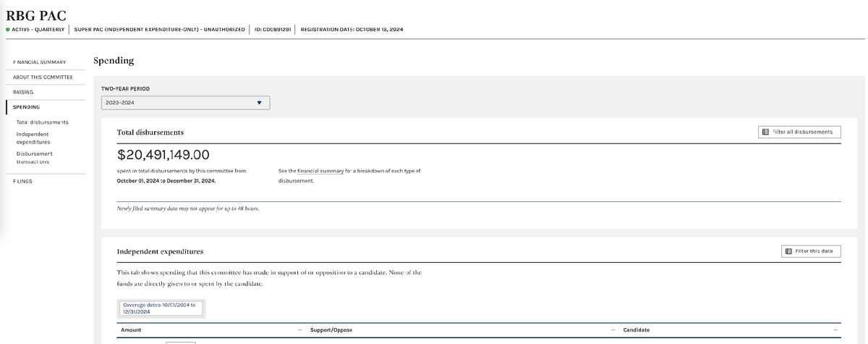This screenshot has height=344, width=868.
Task: Click the table icon in Filter all disbursements
Action: (766, 132)
